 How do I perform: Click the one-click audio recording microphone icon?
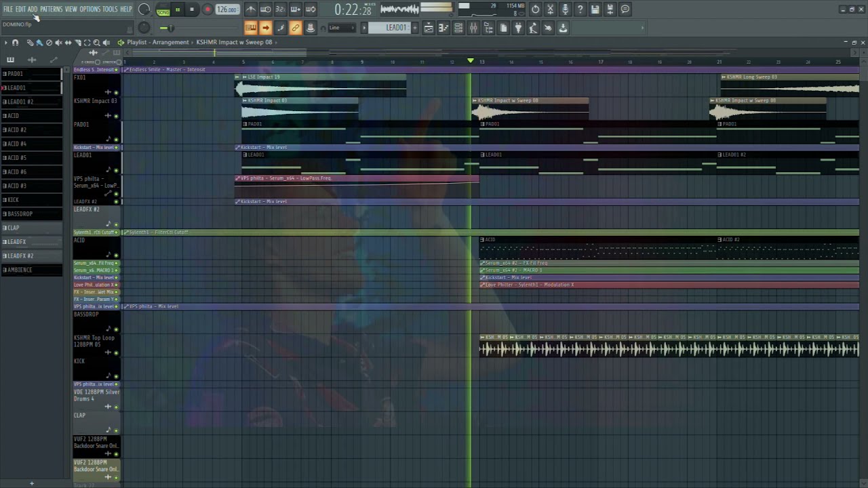click(566, 9)
